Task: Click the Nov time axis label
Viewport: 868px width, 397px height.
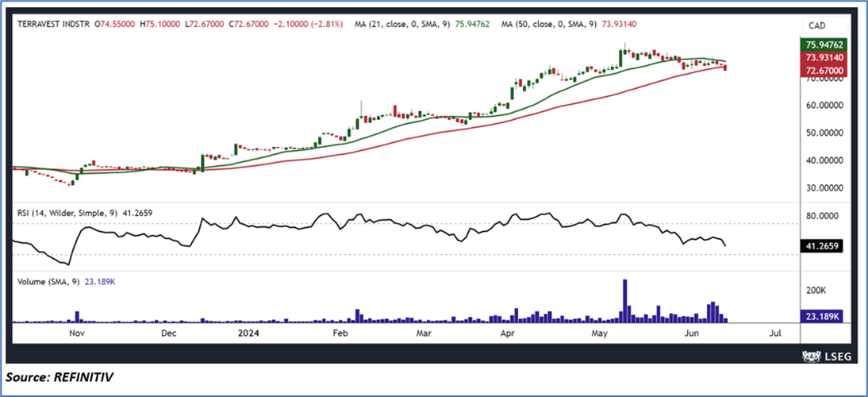Action: 76,333
